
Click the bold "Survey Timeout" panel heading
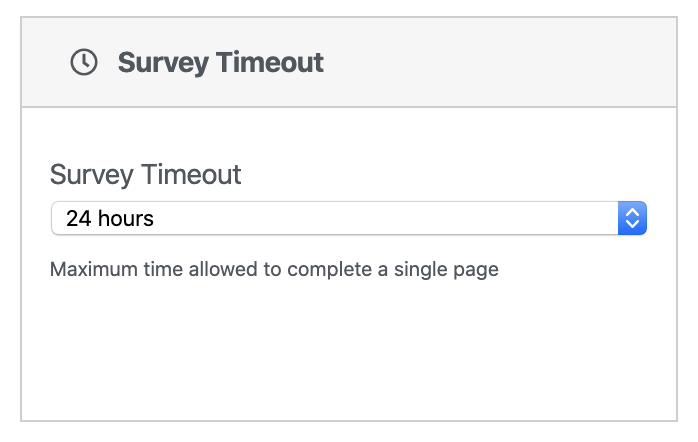[x=220, y=62]
